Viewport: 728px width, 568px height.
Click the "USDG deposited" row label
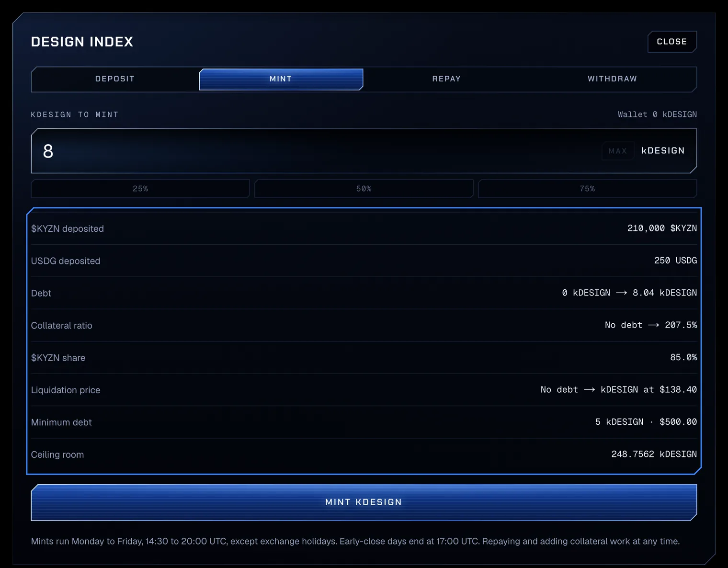pos(66,261)
